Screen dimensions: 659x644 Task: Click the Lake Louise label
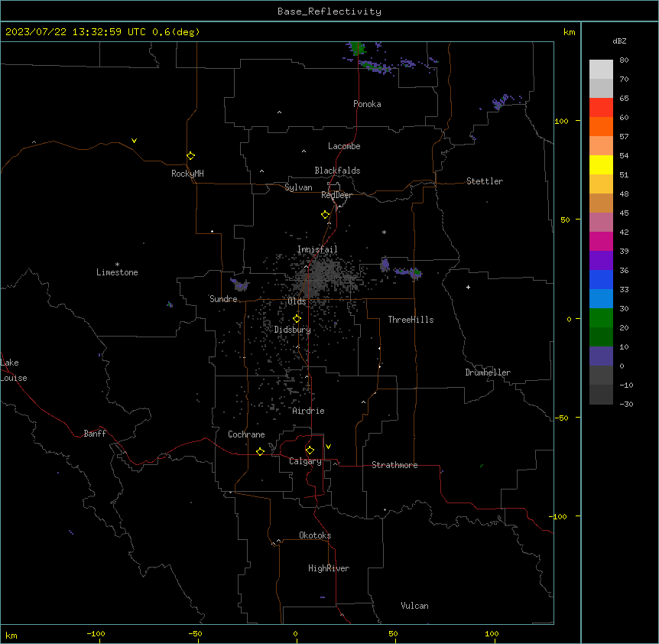tap(14, 370)
